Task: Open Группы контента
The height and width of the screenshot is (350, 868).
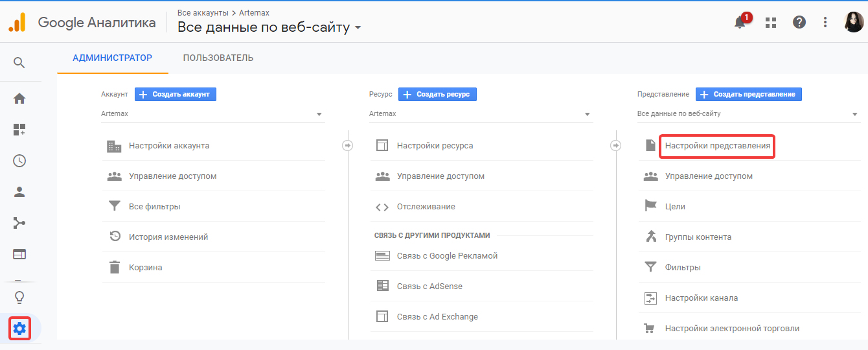Action: click(x=698, y=237)
